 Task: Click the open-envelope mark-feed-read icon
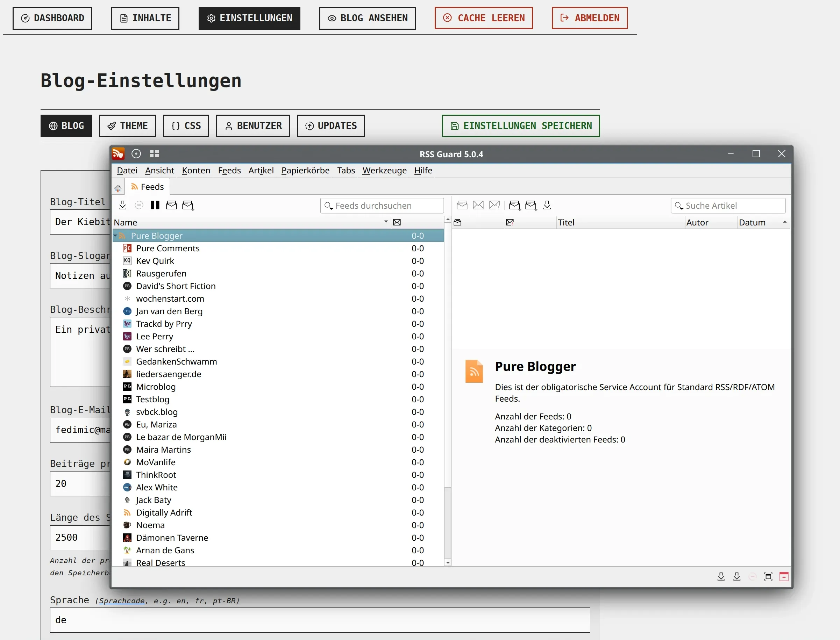pyautogui.click(x=171, y=205)
